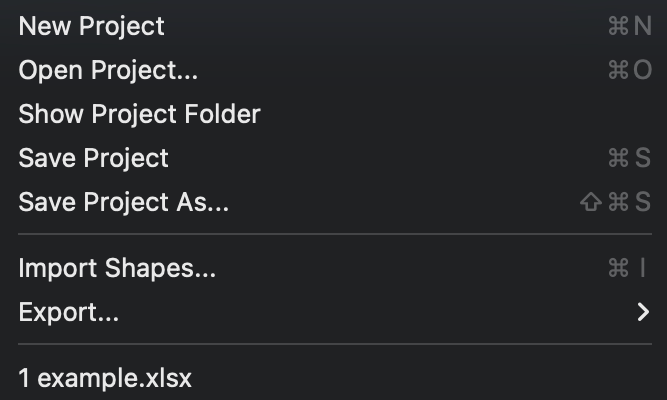This screenshot has width=667, height=400.
Task: Click the shift arrow icon in Save As shortcut
Action: [x=591, y=202]
